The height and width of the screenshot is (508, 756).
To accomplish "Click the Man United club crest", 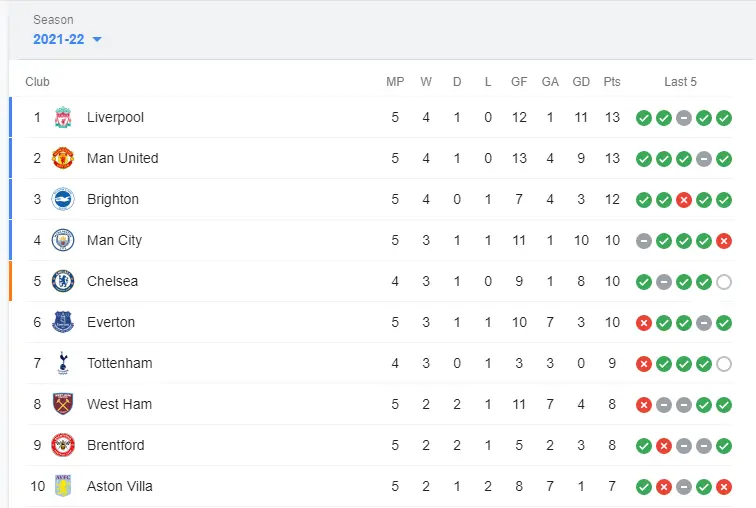I will (63, 158).
